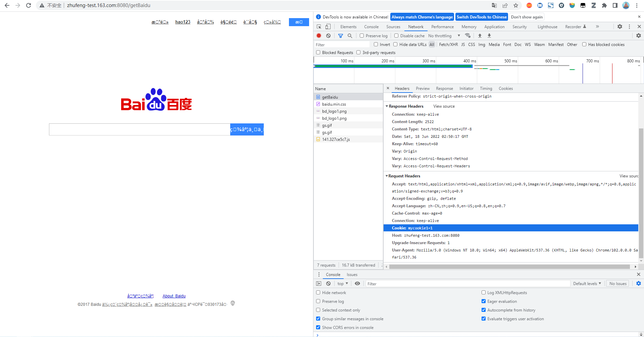The width and height of the screenshot is (644, 337).
Task: Uncheck Eager evaluation
Action: pyautogui.click(x=484, y=301)
